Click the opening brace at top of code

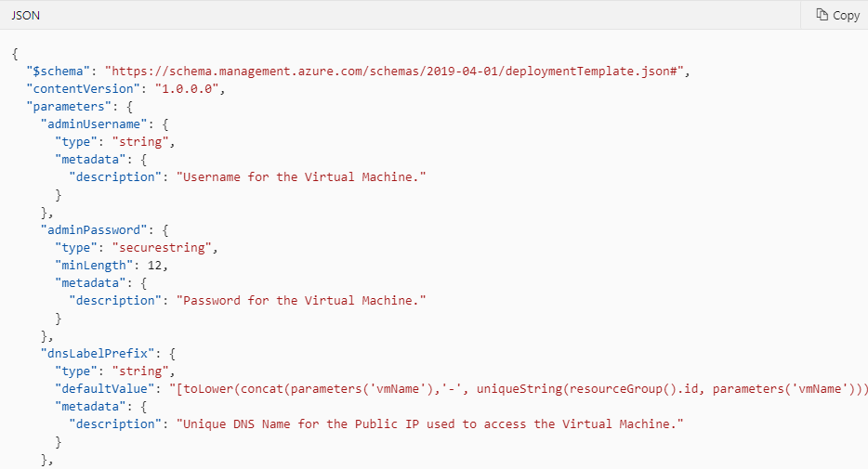(15, 54)
